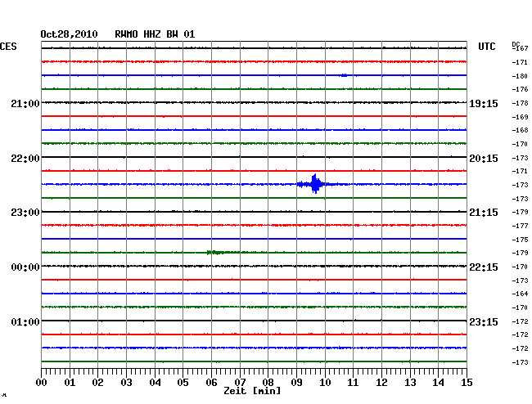
Task: Click the DC offset value -175
Action: pos(520,240)
